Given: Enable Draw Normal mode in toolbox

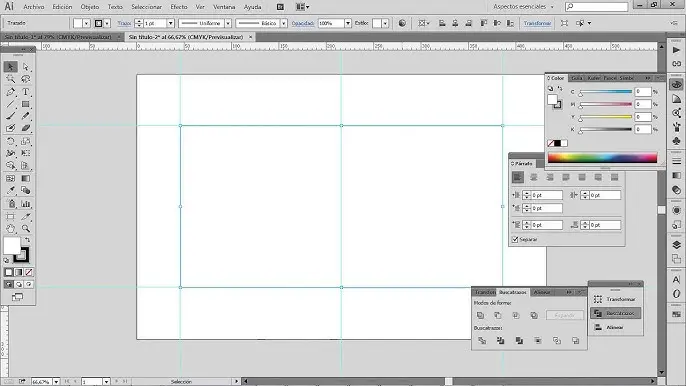Looking at the screenshot, I should click(x=8, y=284).
